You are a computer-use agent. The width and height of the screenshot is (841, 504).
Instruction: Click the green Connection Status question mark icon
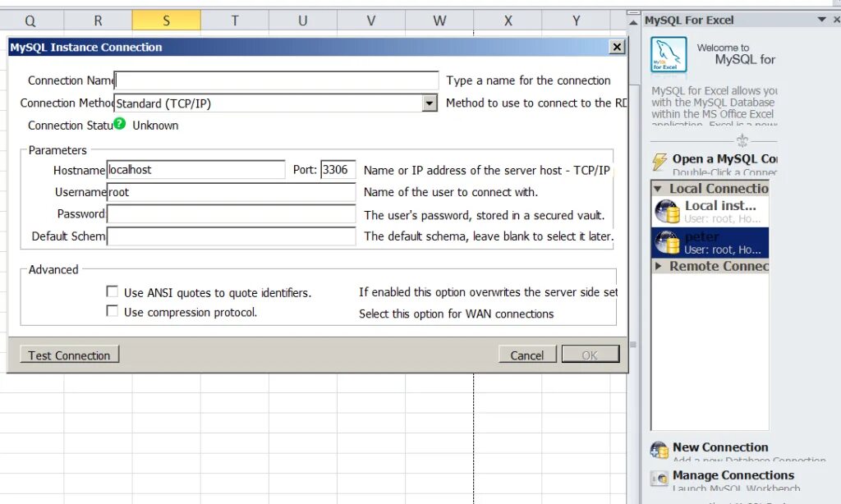(120, 124)
